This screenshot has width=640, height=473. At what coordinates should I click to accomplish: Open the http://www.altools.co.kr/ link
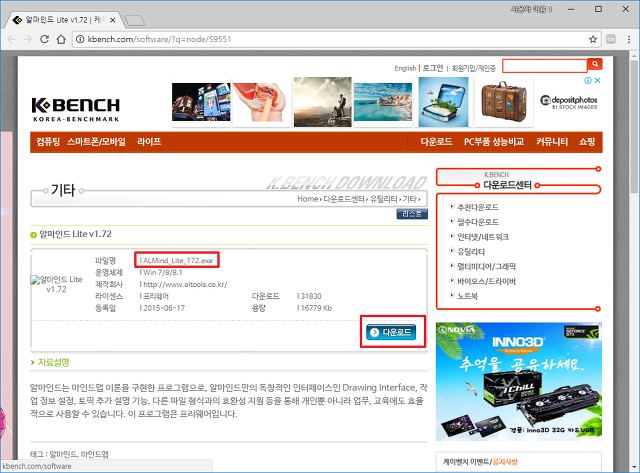point(185,284)
